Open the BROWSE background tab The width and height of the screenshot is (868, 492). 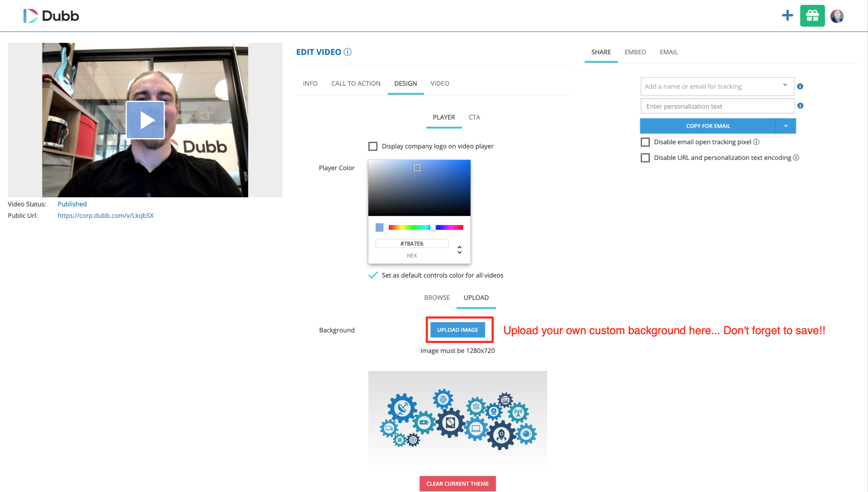coord(437,297)
